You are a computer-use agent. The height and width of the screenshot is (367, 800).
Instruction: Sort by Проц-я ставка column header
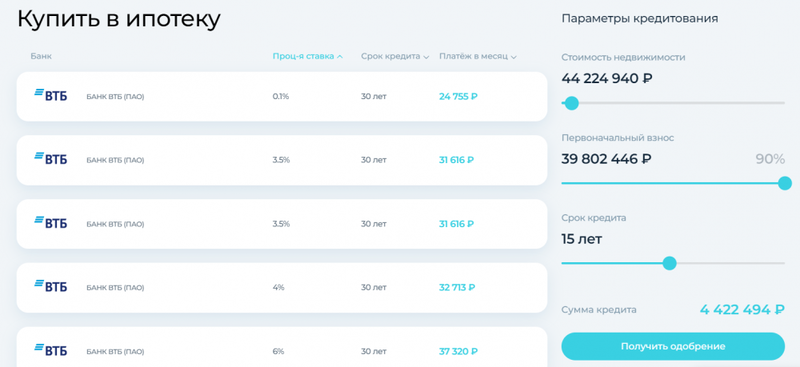point(307,56)
